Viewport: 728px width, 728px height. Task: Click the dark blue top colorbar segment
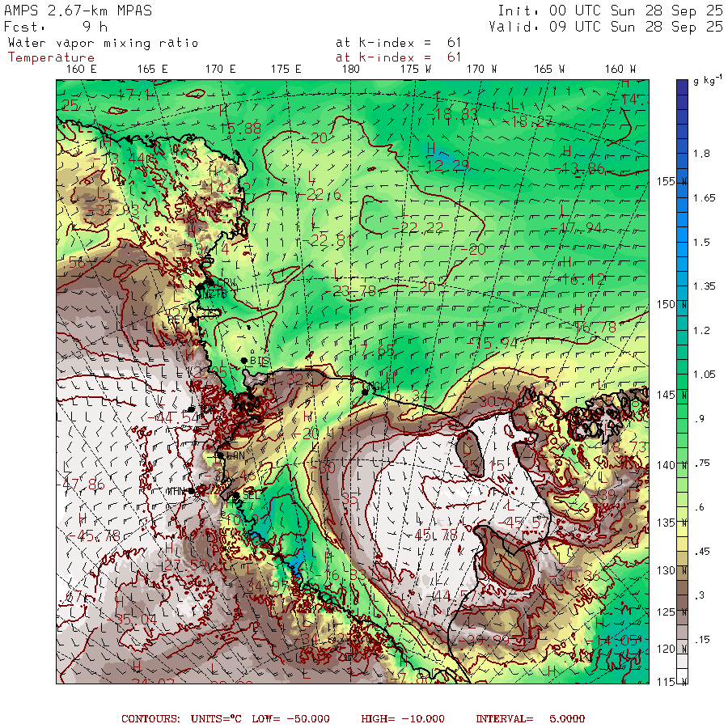pyautogui.click(x=682, y=87)
